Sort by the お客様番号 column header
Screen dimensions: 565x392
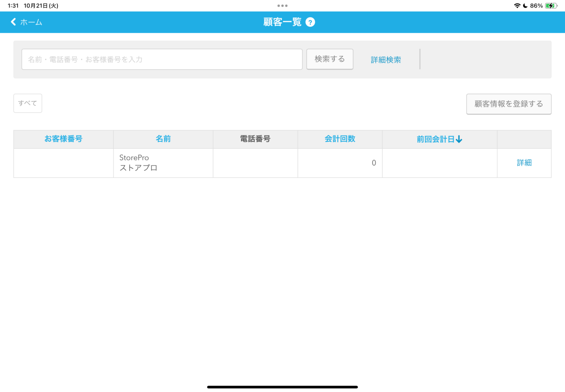[63, 139]
